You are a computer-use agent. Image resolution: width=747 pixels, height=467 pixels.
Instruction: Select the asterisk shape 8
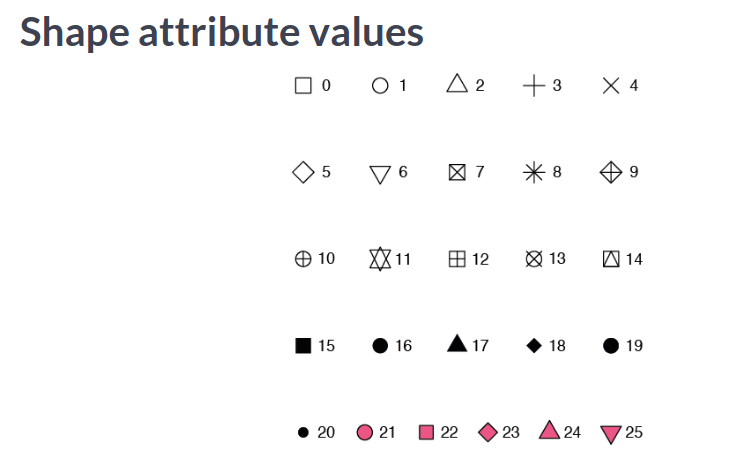click(x=534, y=173)
